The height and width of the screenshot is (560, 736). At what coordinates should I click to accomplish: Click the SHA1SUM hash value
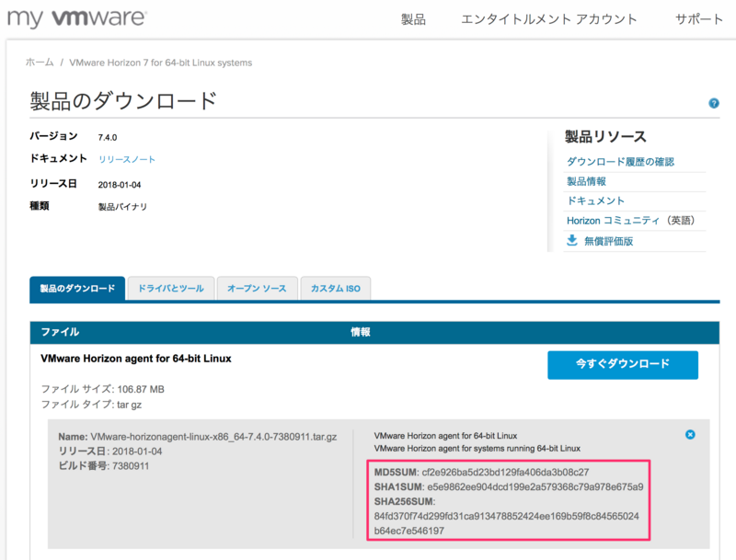pyautogui.click(x=535, y=486)
